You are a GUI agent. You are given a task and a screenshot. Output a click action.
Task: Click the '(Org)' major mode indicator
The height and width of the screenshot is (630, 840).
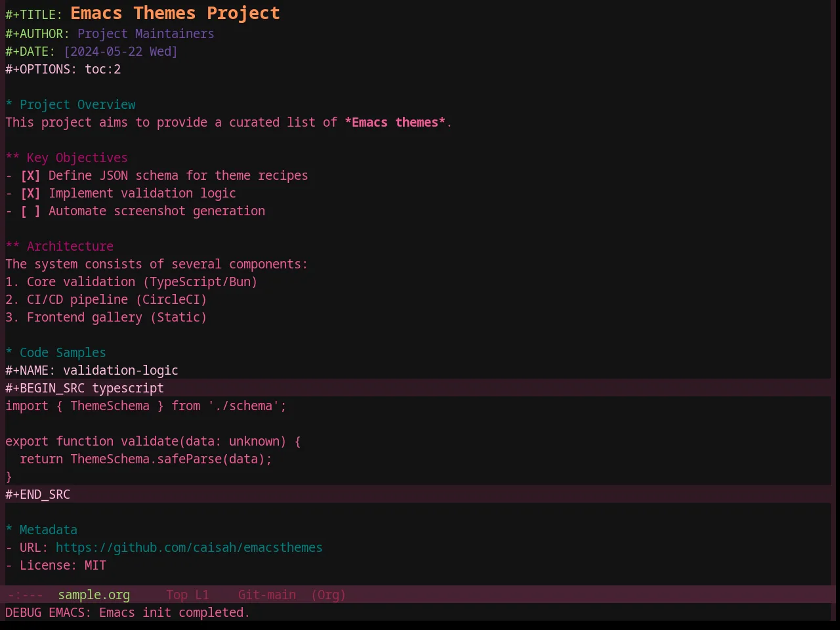pos(328,595)
